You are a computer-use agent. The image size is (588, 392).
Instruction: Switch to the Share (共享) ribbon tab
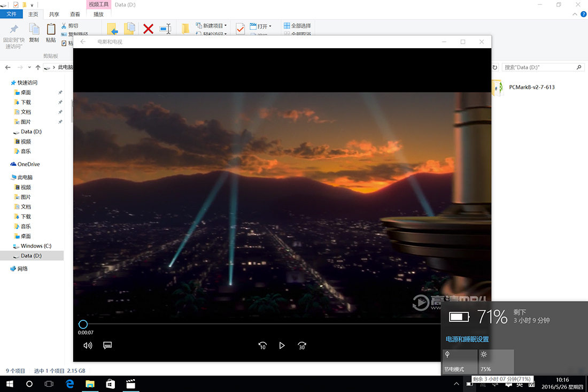(54, 14)
